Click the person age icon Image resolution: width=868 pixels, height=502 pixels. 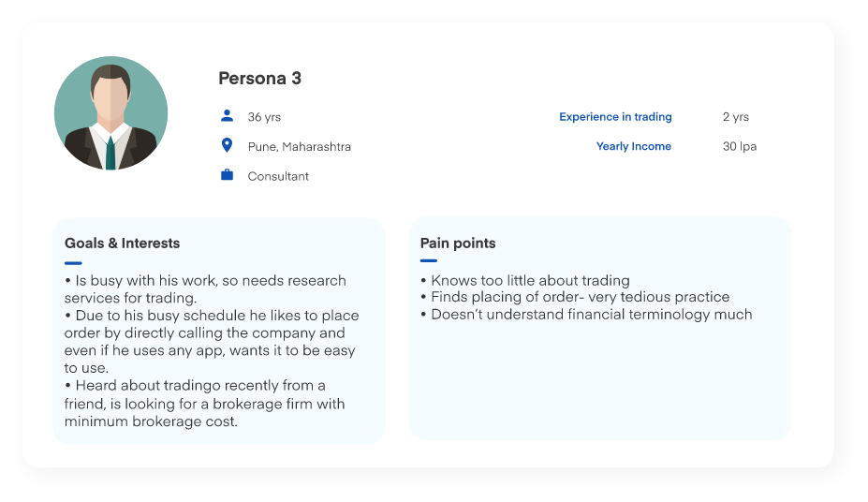click(227, 116)
